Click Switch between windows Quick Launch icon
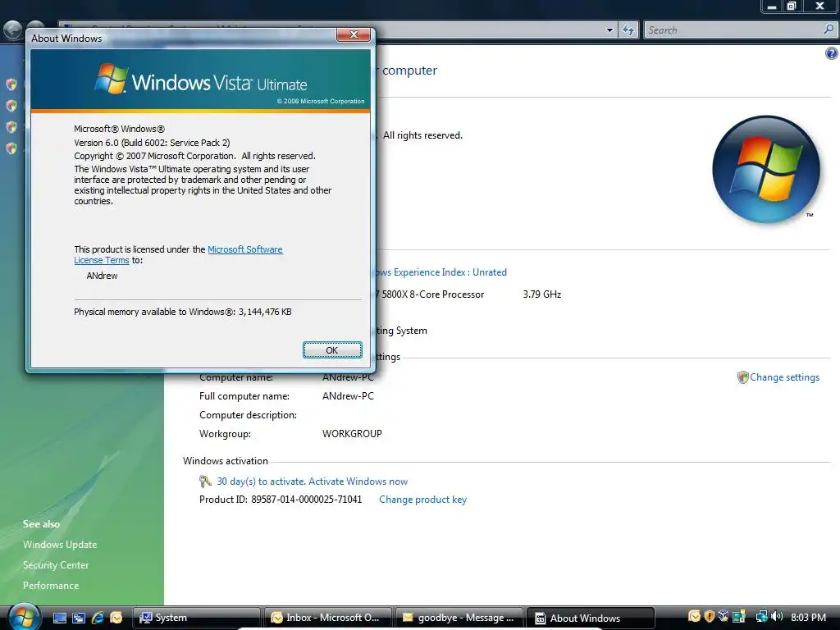Image resolution: width=840 pixels, height=630 pixels. tap(79, 618)
